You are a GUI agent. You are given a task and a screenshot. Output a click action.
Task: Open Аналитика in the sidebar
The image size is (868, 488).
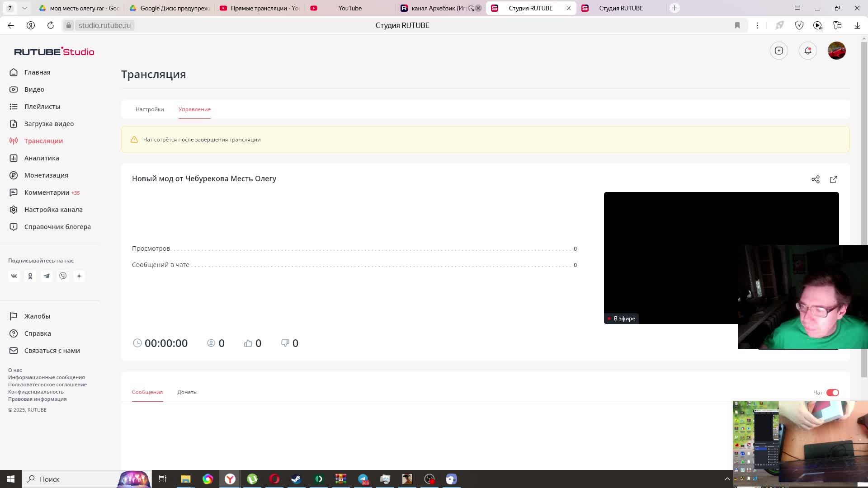tap(42, 158)
